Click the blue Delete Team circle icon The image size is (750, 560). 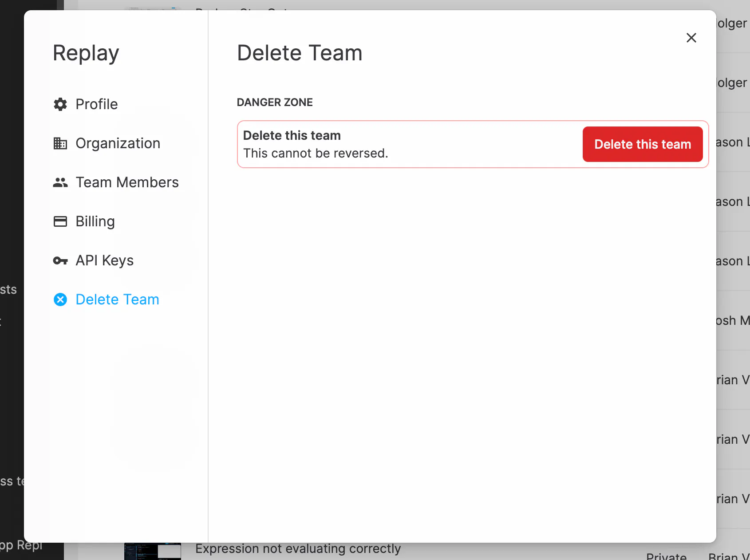coord(60,300)
